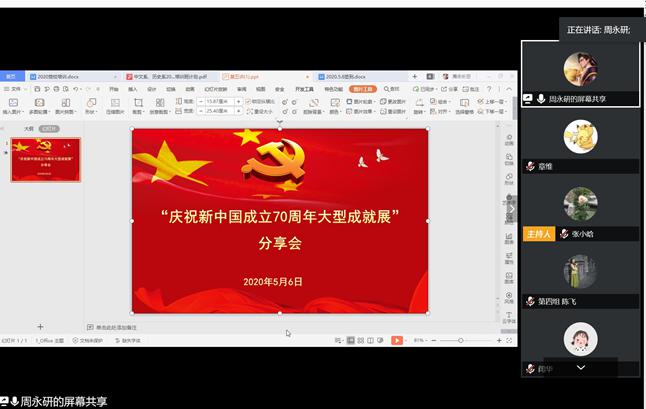
Task: Open the creative crop (创意裁剪) tool
Action: coord(160,103)
